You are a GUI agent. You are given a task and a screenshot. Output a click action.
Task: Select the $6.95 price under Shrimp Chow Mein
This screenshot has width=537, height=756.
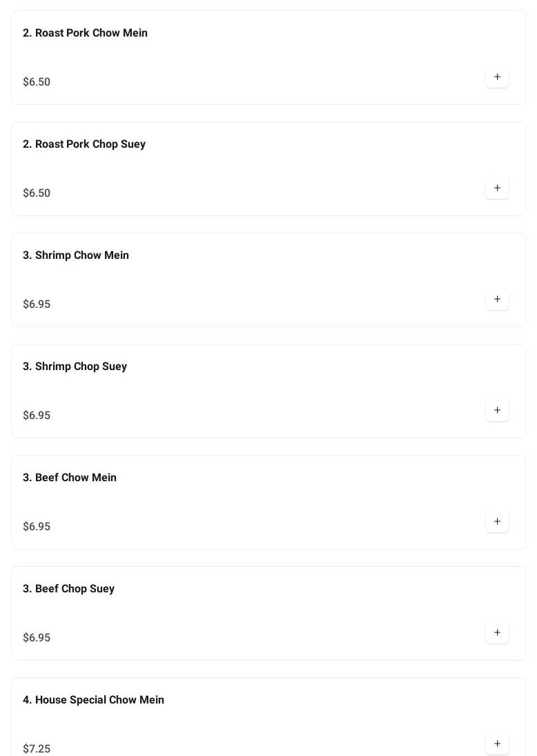tap(37, 304)
